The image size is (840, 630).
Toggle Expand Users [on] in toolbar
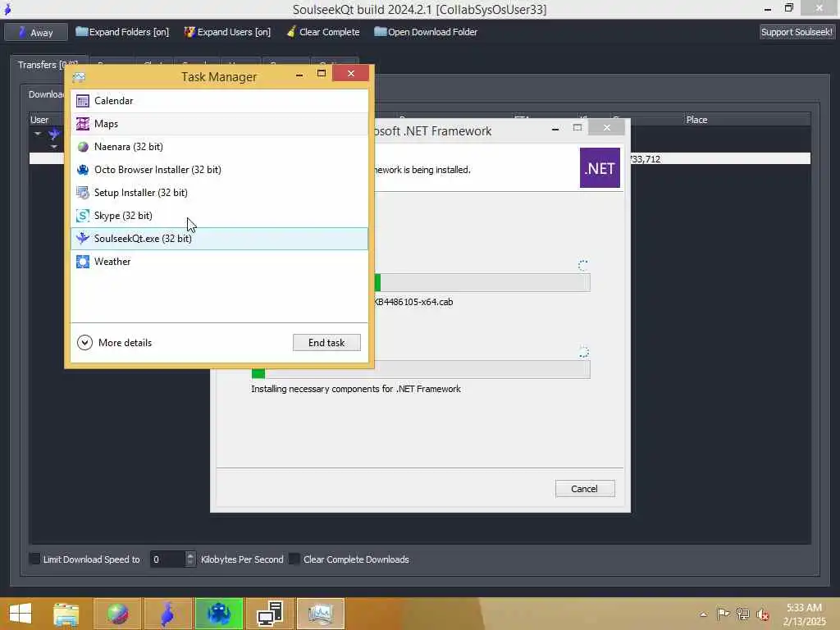(227, 32)
